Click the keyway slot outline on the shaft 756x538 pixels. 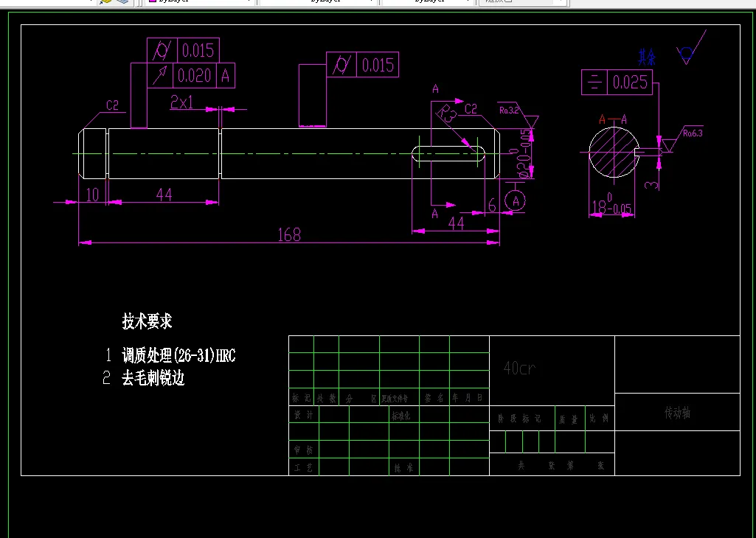(x=448, y=153)
